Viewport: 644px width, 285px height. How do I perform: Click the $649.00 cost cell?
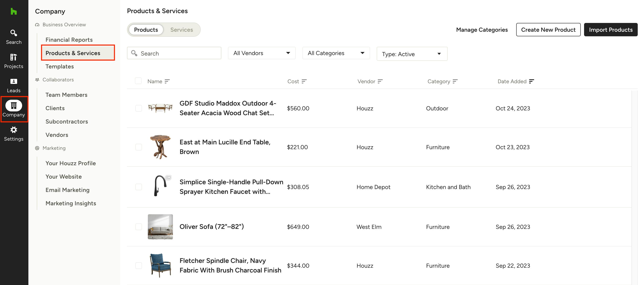click(x=298, y=227)
